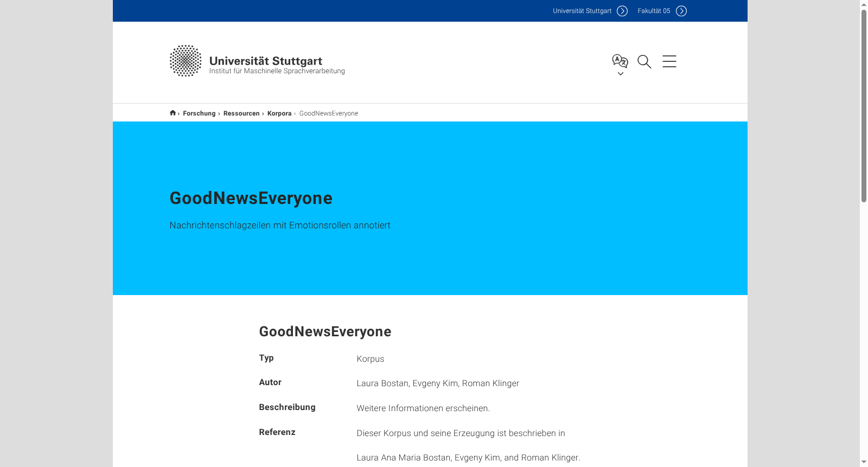Open the Fakultät 05 top bar link
The image size is (868, 467).
click(x=654, y=11)
